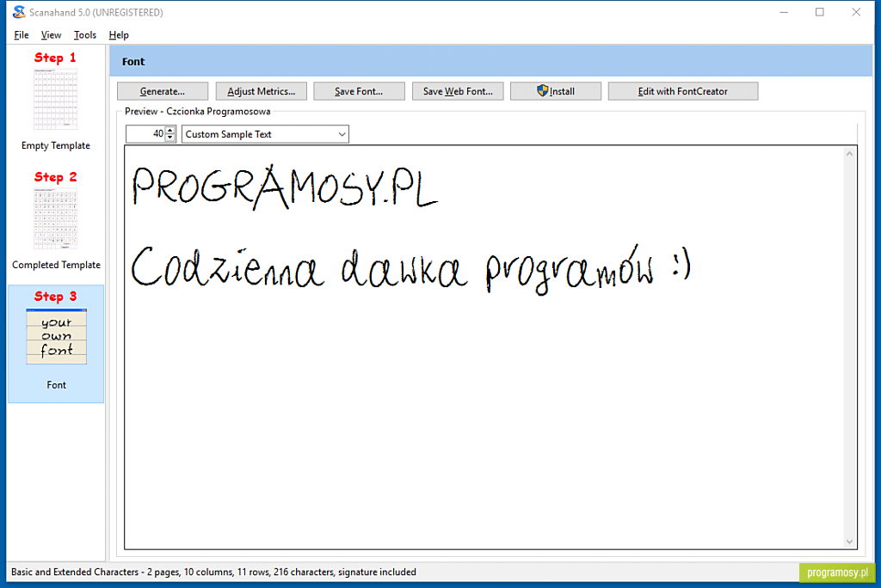Decrease the preview font size spinner

pyautogui.click(x=170, y=138)
